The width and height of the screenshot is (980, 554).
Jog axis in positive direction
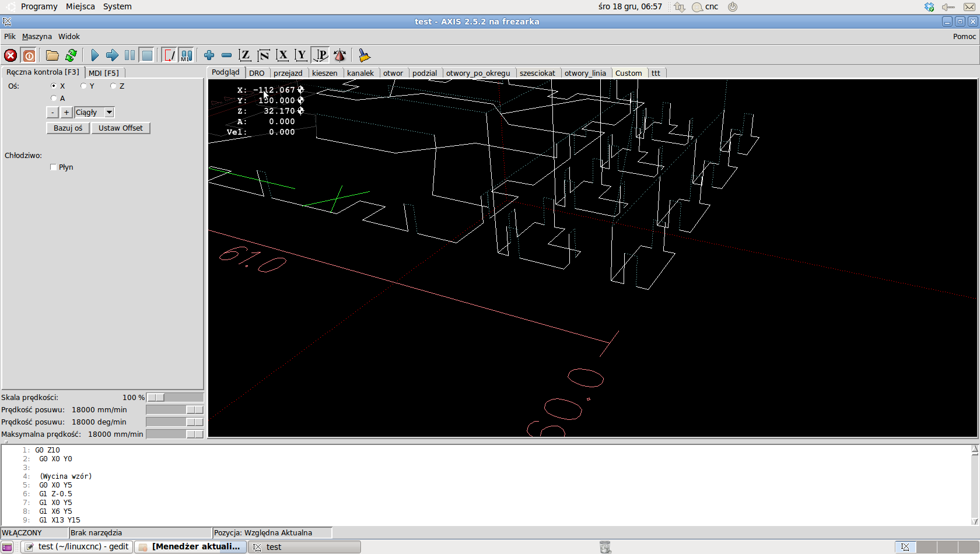(x=66, y=113)
